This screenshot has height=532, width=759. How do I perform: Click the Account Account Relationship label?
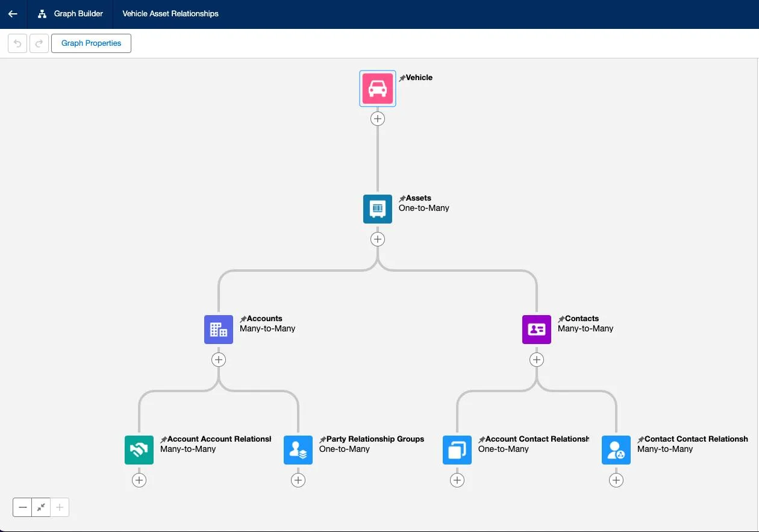[219, 439]
